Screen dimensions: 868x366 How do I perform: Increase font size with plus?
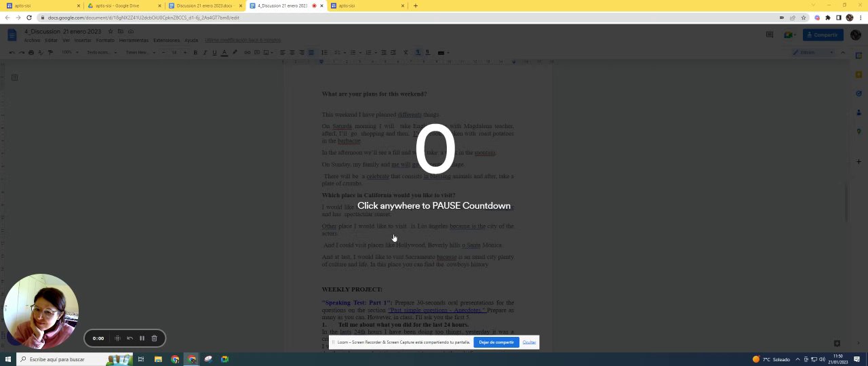tap(185, 52)
